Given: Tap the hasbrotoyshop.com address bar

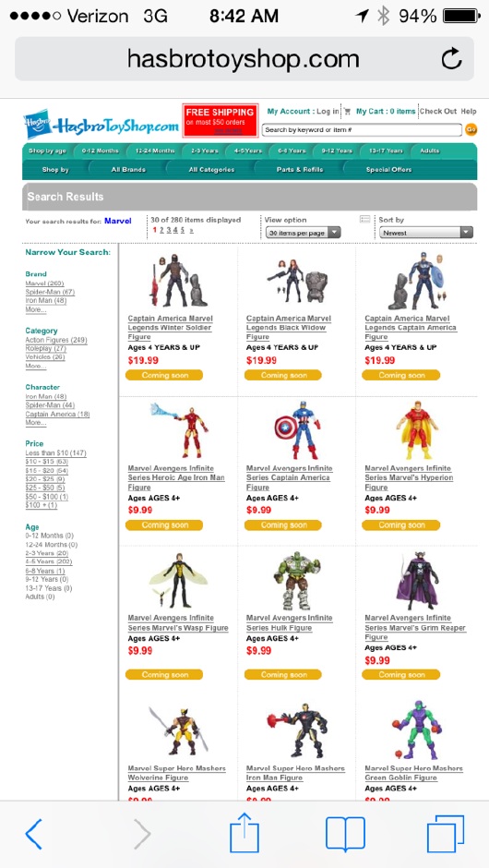Looking at the screenshot, I should tap(244, 59).
